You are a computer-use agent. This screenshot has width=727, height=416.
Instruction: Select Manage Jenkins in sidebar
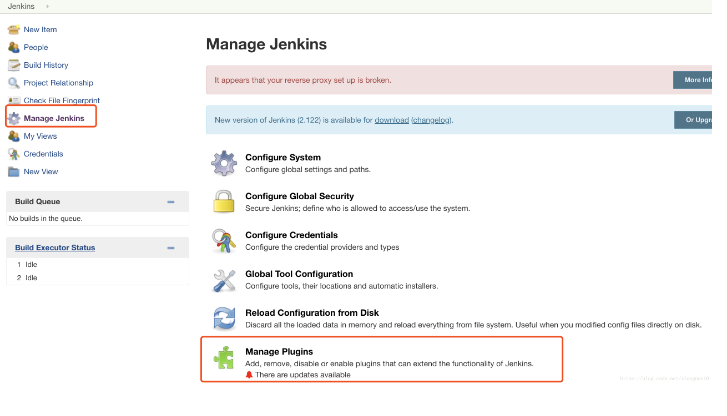54,118
